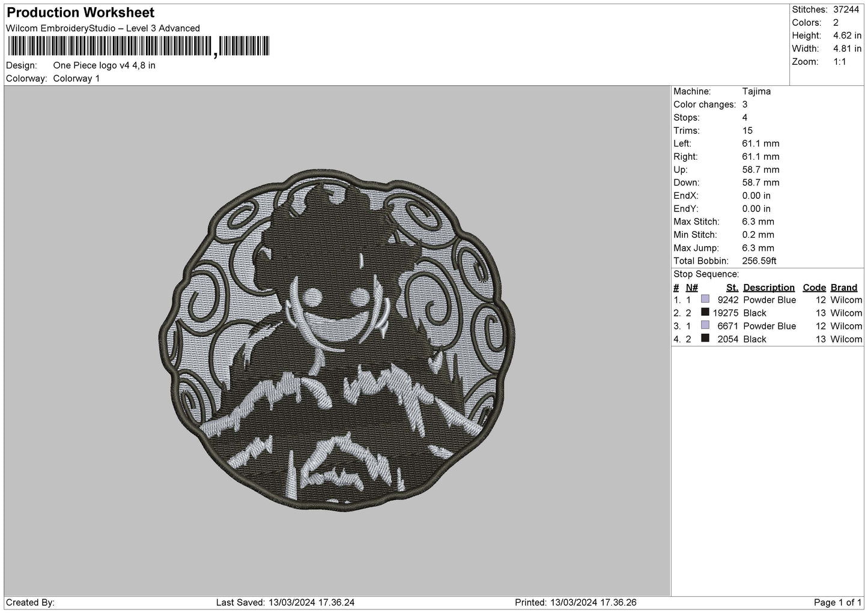The height and width of the screenshot is (613, 868).
Task: Select the 'Wilcom EmbroideryStudio – Level 3 Advanced' line
Action: coord(103,28)
